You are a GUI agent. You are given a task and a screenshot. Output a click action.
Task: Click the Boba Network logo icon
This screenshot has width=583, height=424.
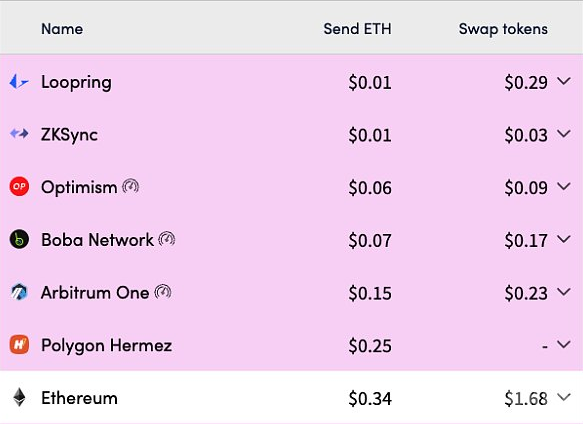point(19,239)
